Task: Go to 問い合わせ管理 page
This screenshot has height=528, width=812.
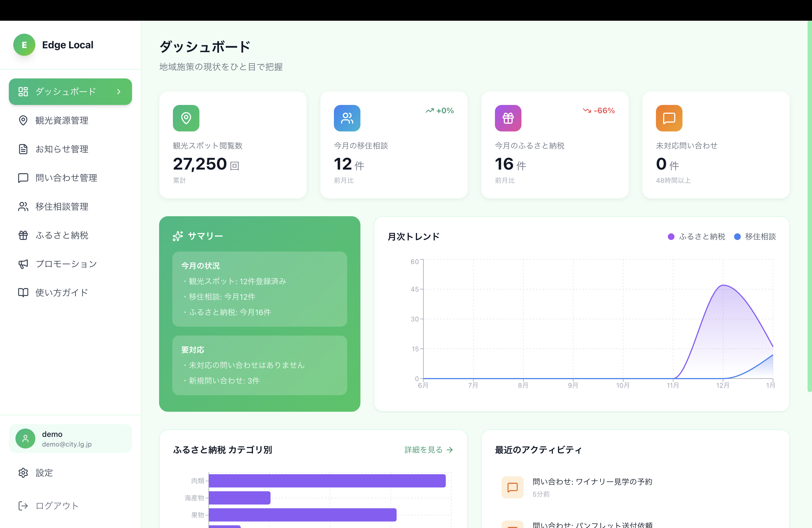Action: (x=66, y=178)
